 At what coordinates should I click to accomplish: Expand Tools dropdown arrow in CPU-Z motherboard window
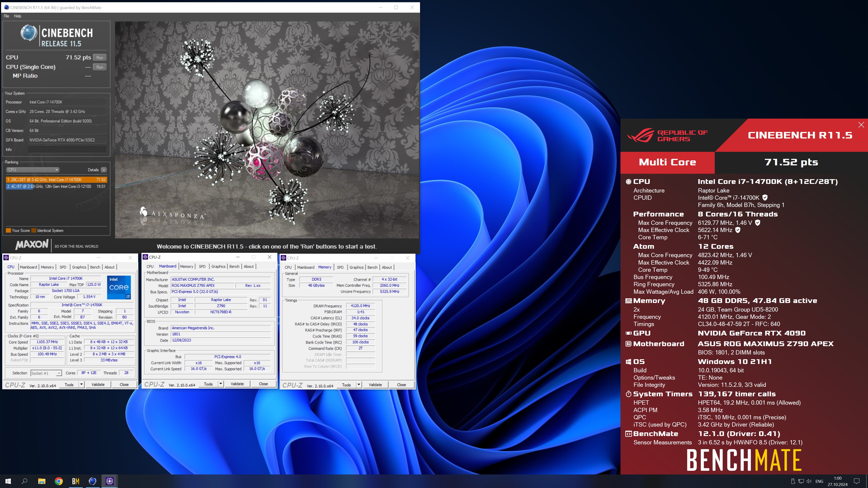tap(221, 384)
